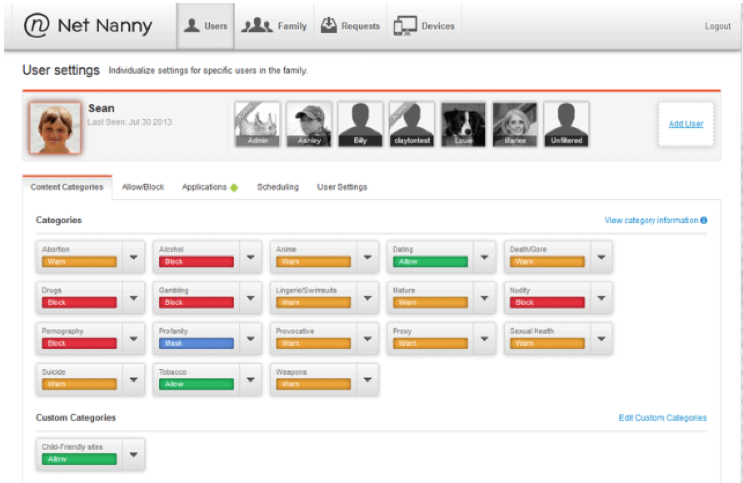The height and width of the screenshot is (483, 743).
Task: Click the Last Seen: Jul 30 2013 text
Action: [x=129, y=122]
